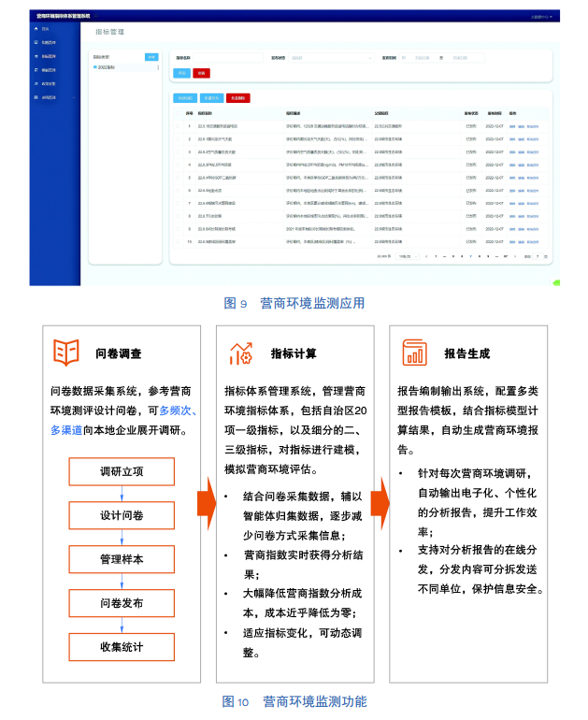Click the red 批量删除 button

click(x=238, y=97)
